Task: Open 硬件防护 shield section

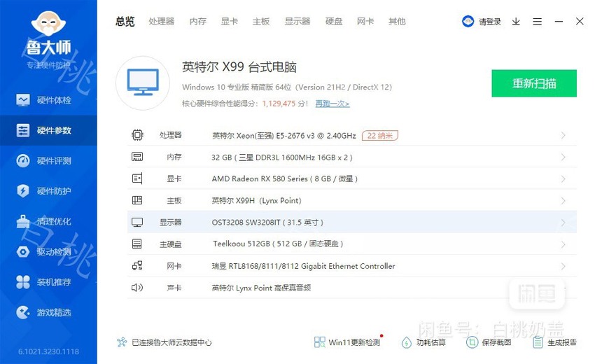Action: (x=48, y=191)
